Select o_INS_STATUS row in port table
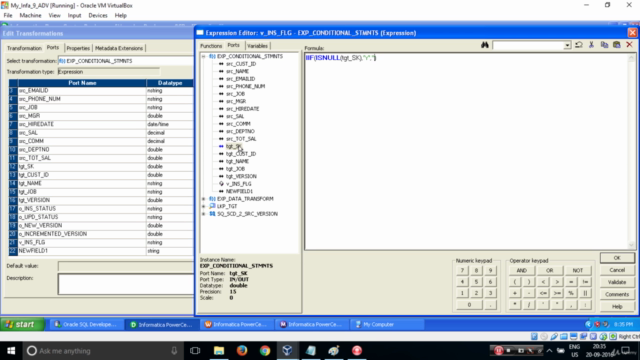 click(x=101, y=209)
